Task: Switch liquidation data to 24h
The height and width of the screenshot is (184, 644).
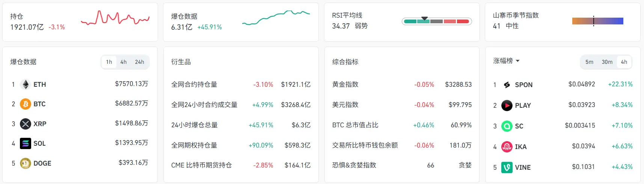Action: point(140,62)
